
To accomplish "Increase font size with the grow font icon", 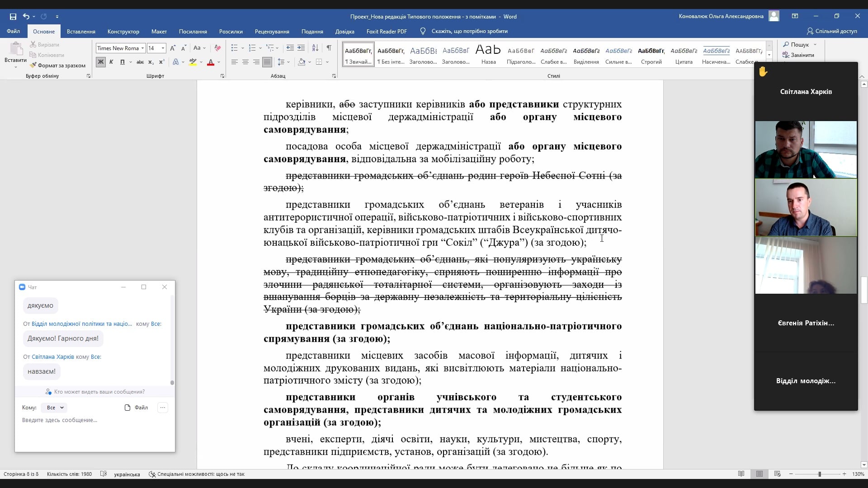I will coord(173,48).
